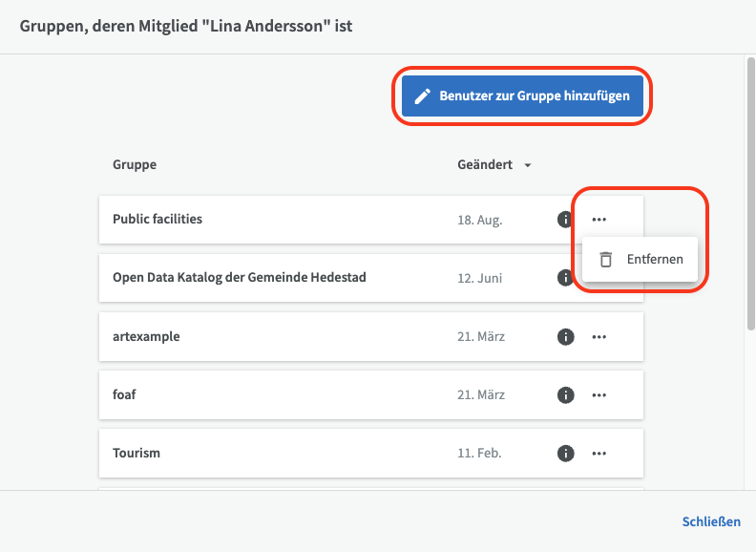Show info for foaf group

coord(565,394)
